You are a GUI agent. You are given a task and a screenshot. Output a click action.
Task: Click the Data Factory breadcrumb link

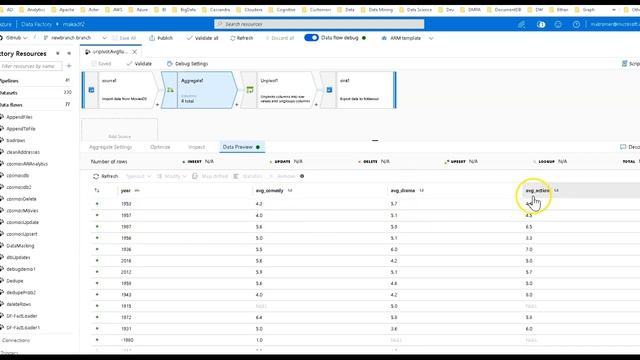coord(36,24)
